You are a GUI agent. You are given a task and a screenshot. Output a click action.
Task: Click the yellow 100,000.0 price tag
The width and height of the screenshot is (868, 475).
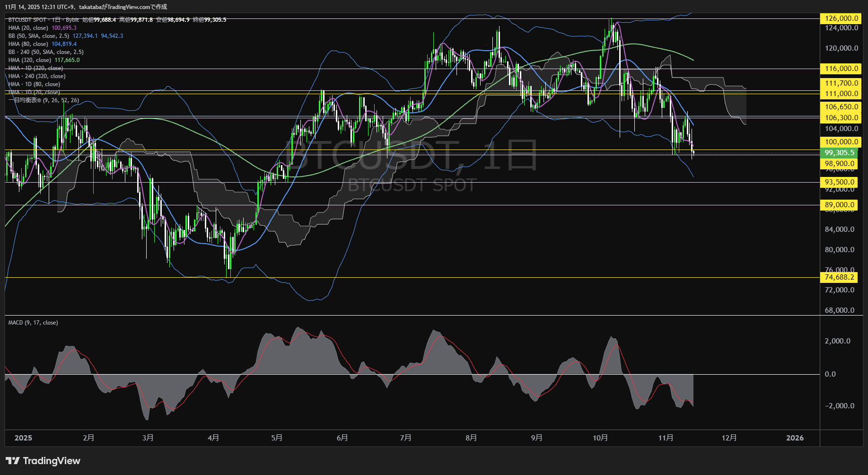pyautogui.click(x=841, y=142)
